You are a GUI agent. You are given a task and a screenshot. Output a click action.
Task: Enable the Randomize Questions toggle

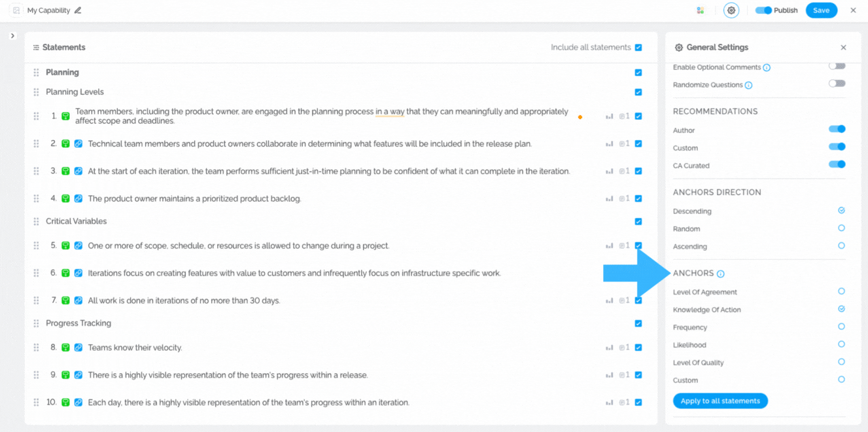tap(837, 84)
